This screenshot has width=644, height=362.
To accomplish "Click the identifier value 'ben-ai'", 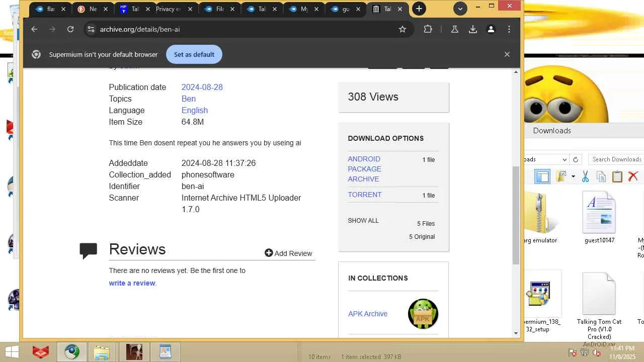I will (193, 186).
